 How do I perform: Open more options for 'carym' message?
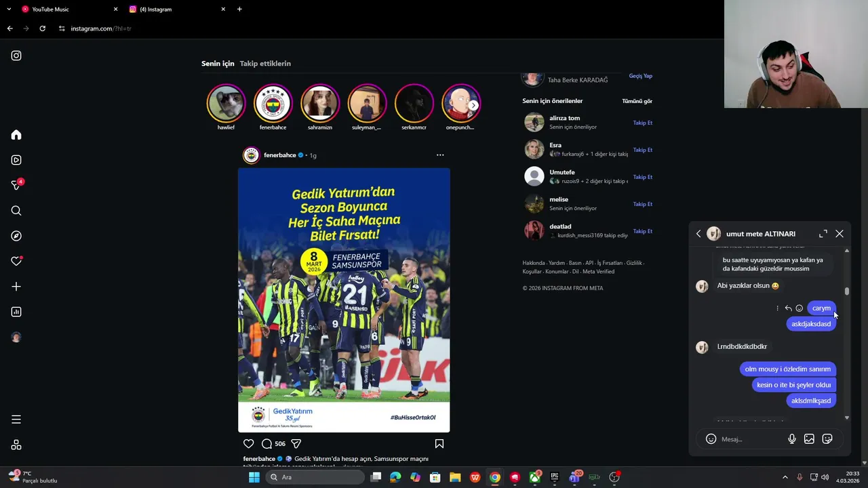click(777, 308)
